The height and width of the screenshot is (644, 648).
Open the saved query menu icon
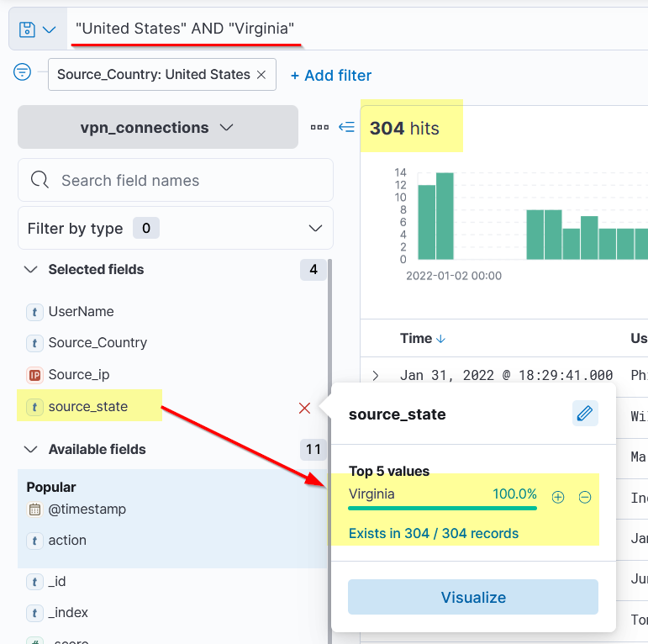click(37, 29)
